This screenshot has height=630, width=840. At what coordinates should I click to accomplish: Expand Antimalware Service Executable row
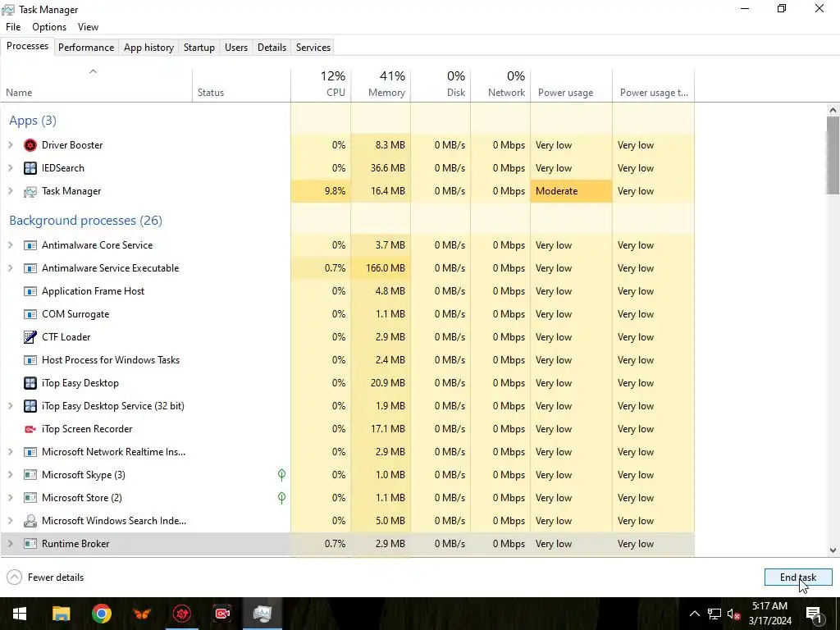coord(10,268)
